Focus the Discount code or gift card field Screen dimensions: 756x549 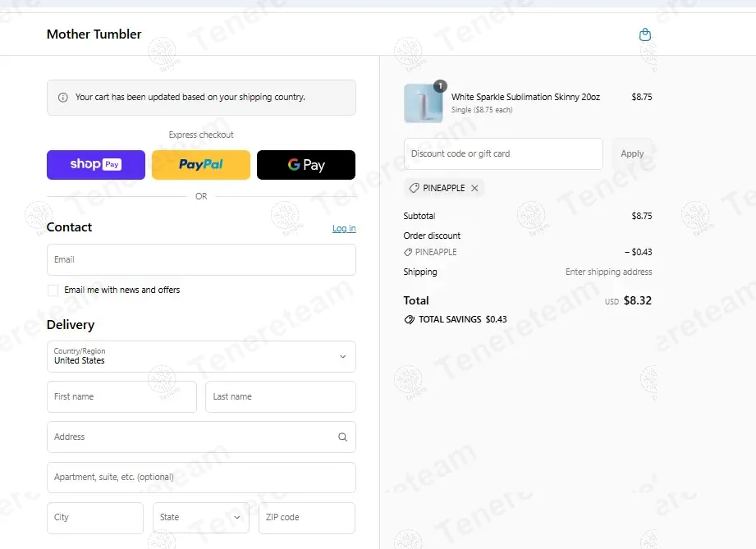[x=503, y=153]
